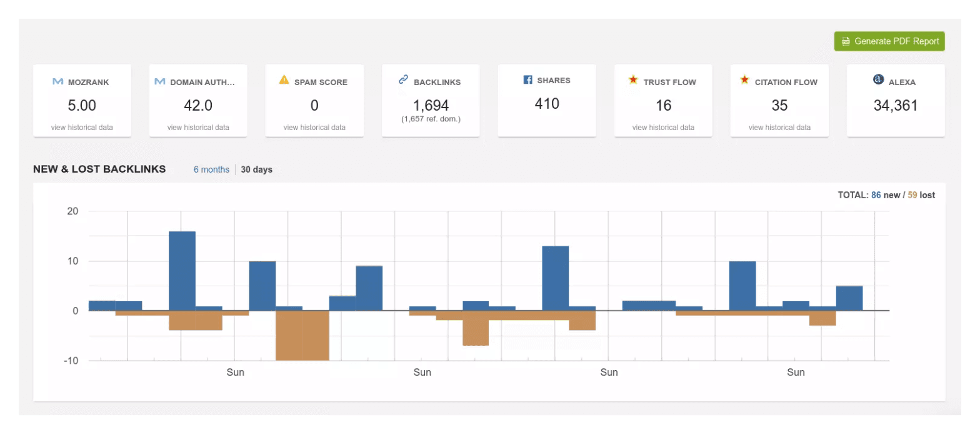Click the Alexa logo icon
The image size is (980, 434).
tap(877, 80)
